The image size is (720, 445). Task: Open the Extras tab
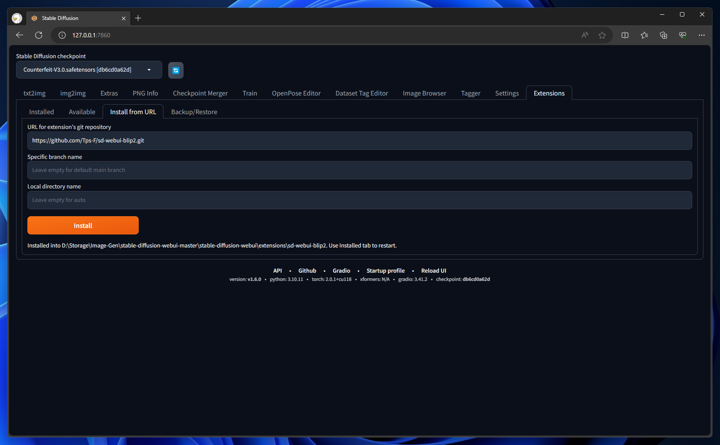click(109, 93)
